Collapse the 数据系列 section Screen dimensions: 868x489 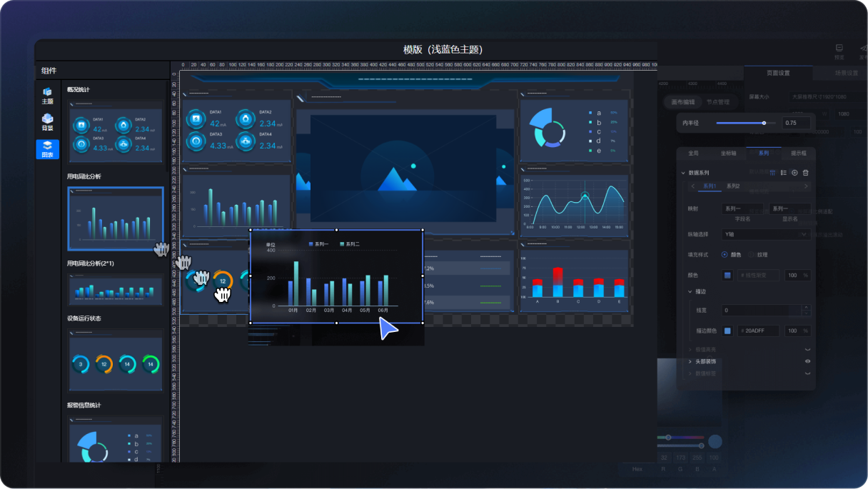(x=683, y=173)
